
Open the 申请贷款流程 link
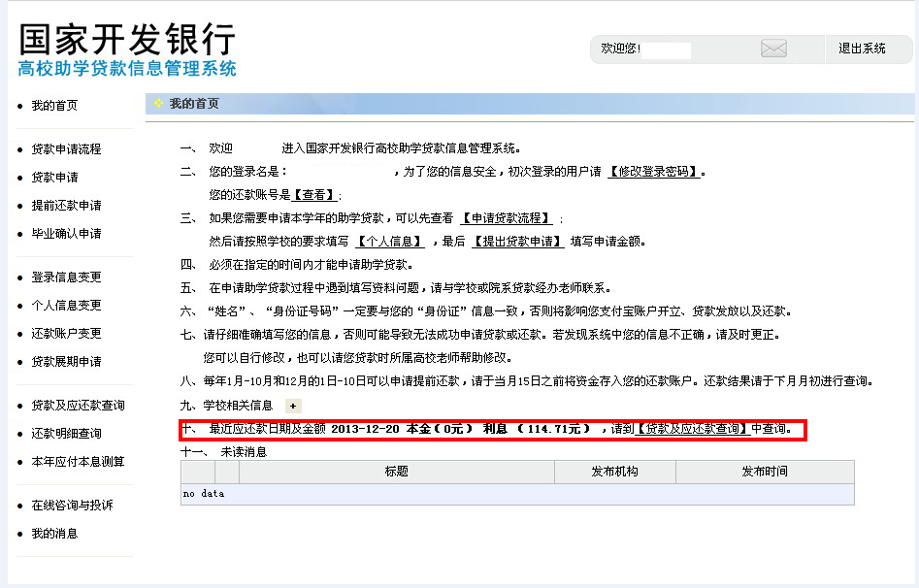click(506, 218)
